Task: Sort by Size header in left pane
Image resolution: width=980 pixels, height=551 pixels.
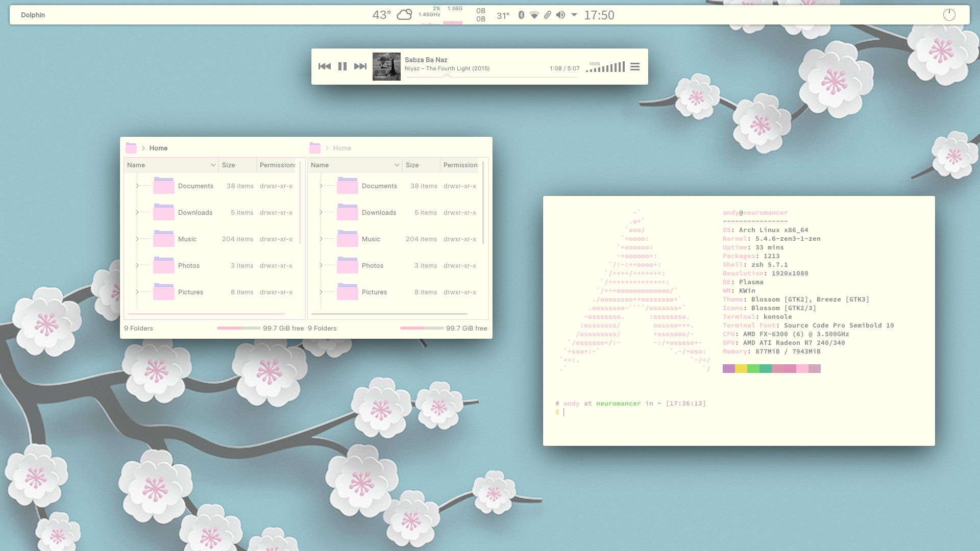Action: [x=237, y=165]
